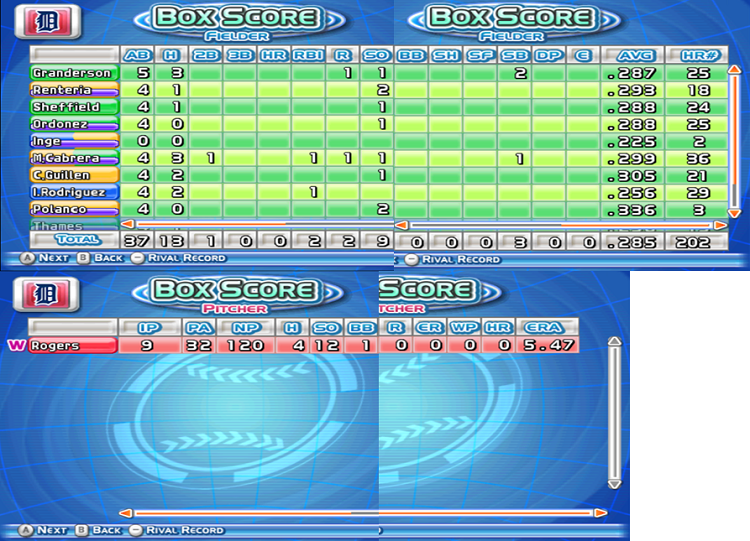Select the Rogers pitcher name
750x541 pixels.
(73, 345)
